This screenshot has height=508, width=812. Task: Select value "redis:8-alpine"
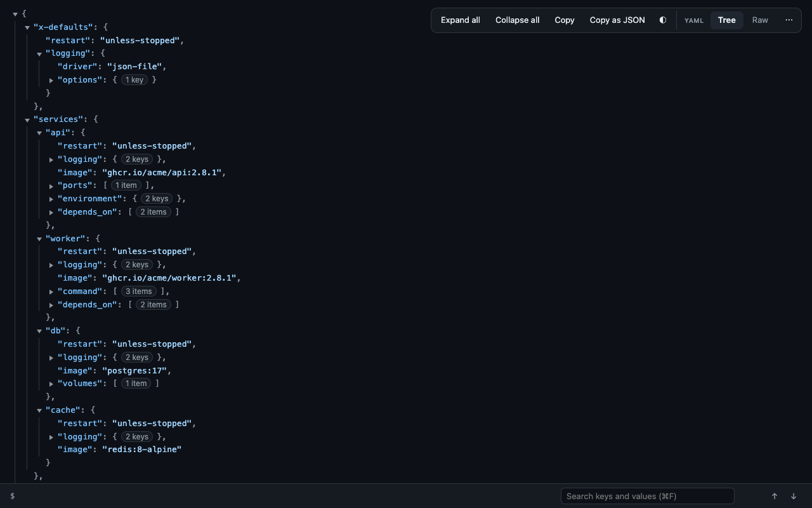tap(141, 449)
